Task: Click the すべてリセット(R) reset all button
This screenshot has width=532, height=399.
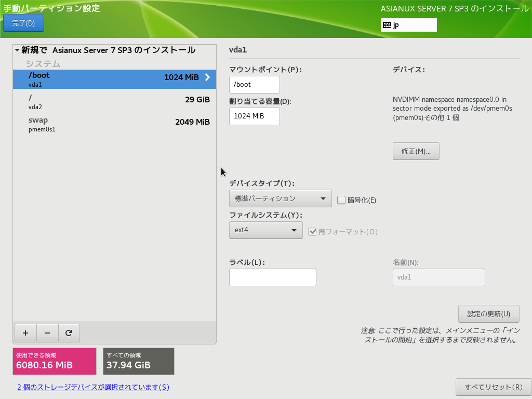Action: [493, 387]
